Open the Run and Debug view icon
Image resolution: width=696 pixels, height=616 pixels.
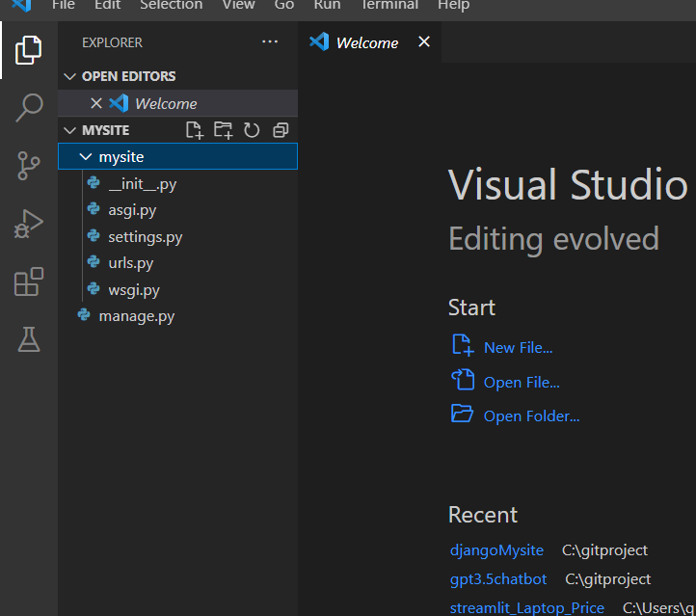point(29,224)
